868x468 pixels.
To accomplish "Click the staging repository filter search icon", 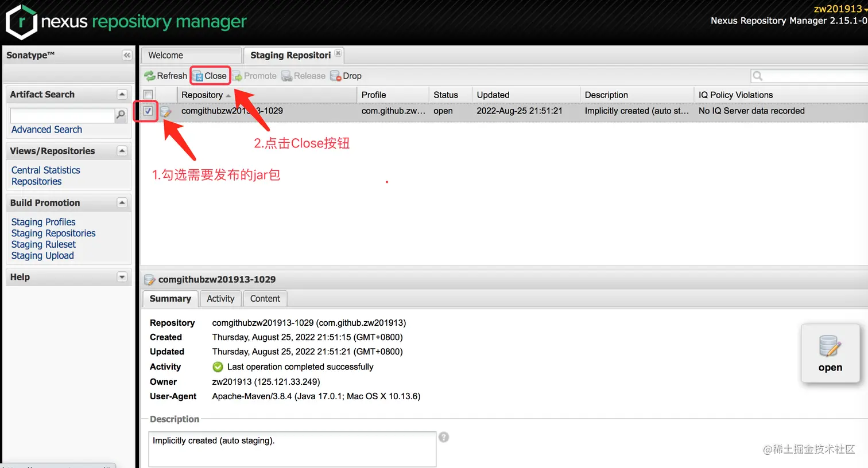I will pos(758,76).
